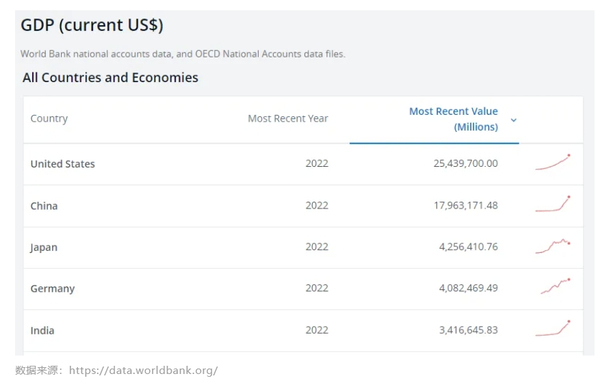Screen dimensions: 600x387
Task: Open the Japan GDP trend sparkline
Action: tap(553, 246)
